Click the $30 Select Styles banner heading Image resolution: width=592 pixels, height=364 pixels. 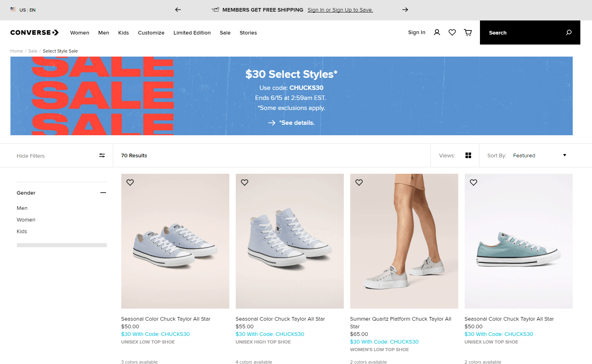(291, 74)
